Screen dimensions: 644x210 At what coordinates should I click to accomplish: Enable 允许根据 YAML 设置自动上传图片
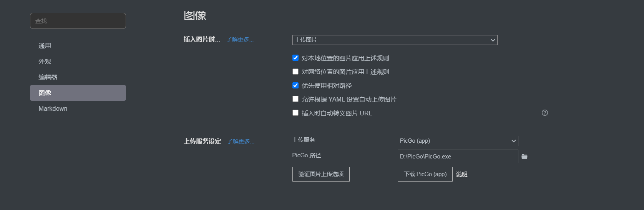click(295, 99)
